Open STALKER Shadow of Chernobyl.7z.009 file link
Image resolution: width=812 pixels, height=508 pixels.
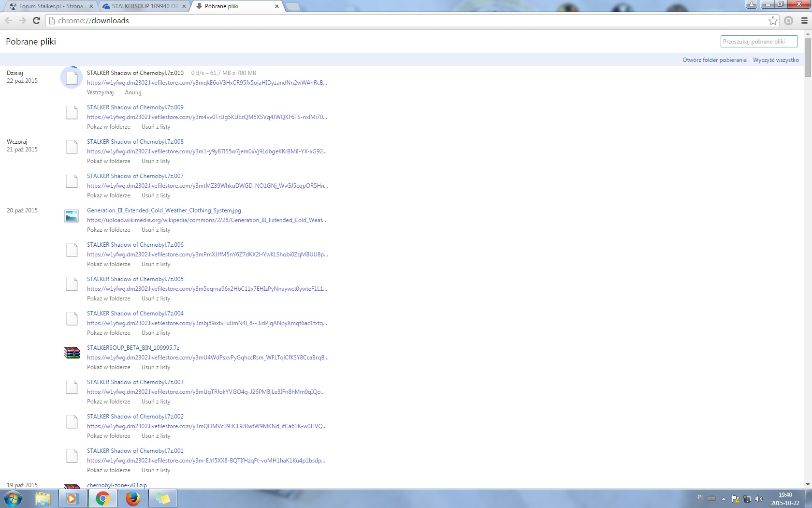135,107
